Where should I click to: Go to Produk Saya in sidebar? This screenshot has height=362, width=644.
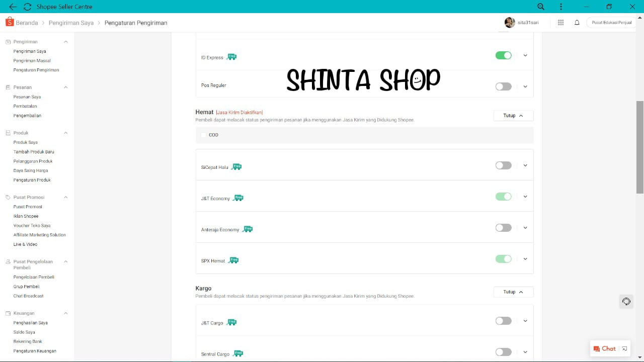pos(26,143)
